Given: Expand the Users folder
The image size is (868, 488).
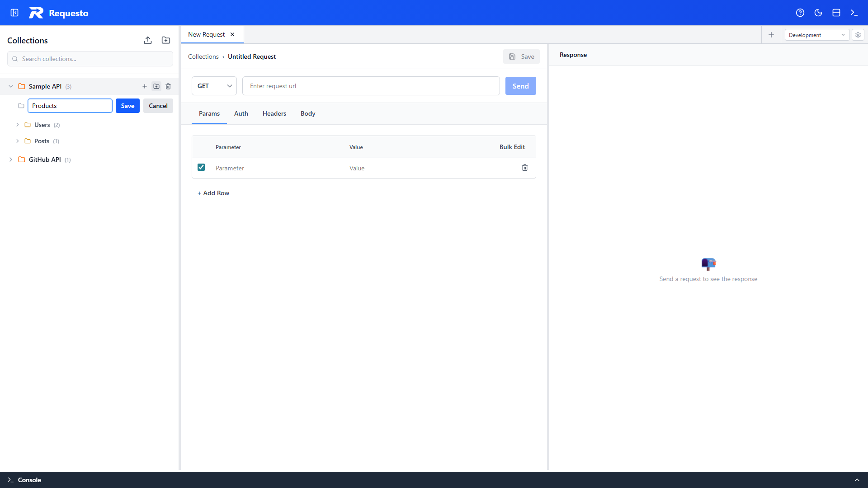Looking at the screenshot, I should point(18,125).
